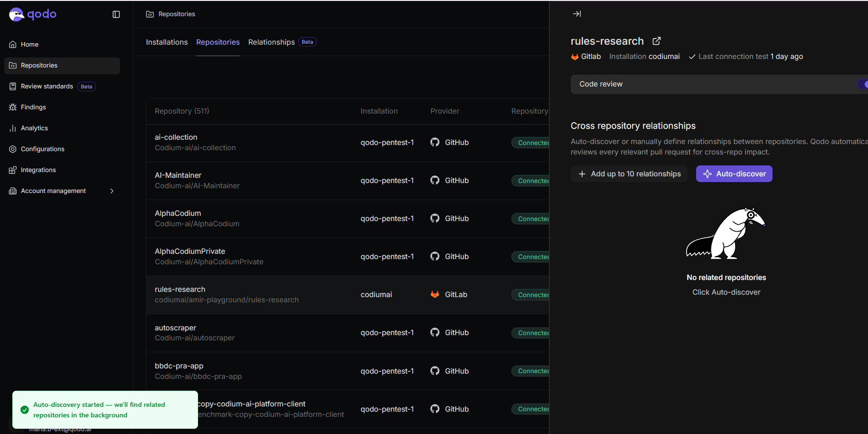Screen dimensions: 868x434
Task: Select the ai-collection repository name
Action: click(x=176, y=137)
